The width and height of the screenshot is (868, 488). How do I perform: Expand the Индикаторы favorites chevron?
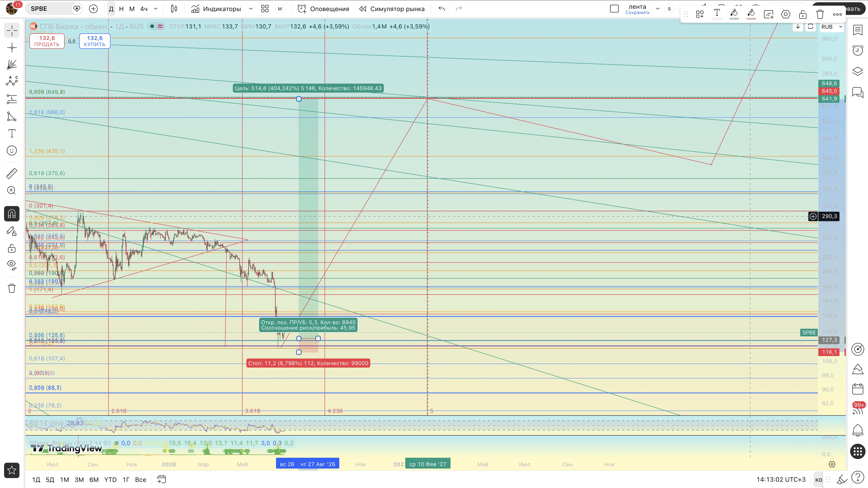coord(251,9)
